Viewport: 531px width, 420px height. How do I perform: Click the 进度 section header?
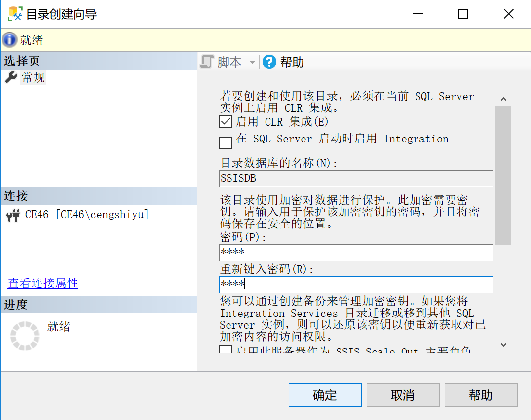tap(99, 304)
